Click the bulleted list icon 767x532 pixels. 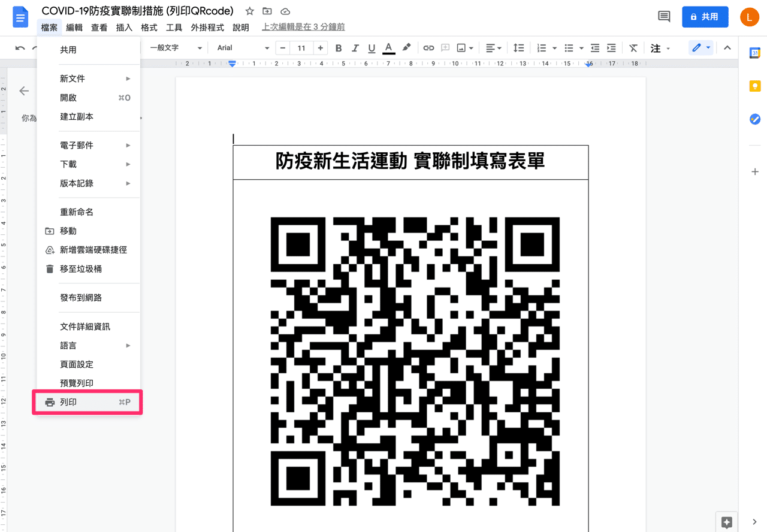tap(569, 48)
